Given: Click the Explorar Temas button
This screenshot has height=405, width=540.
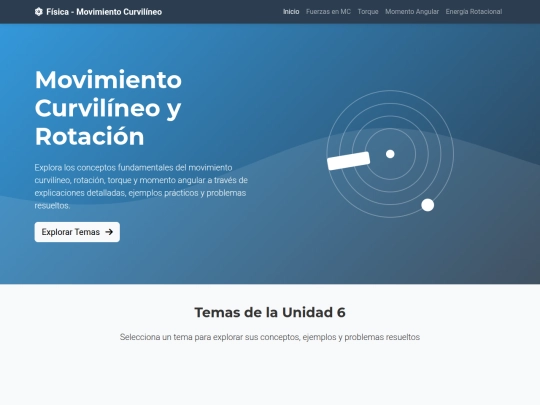Looking at the screenshot, I should point(77,232).
